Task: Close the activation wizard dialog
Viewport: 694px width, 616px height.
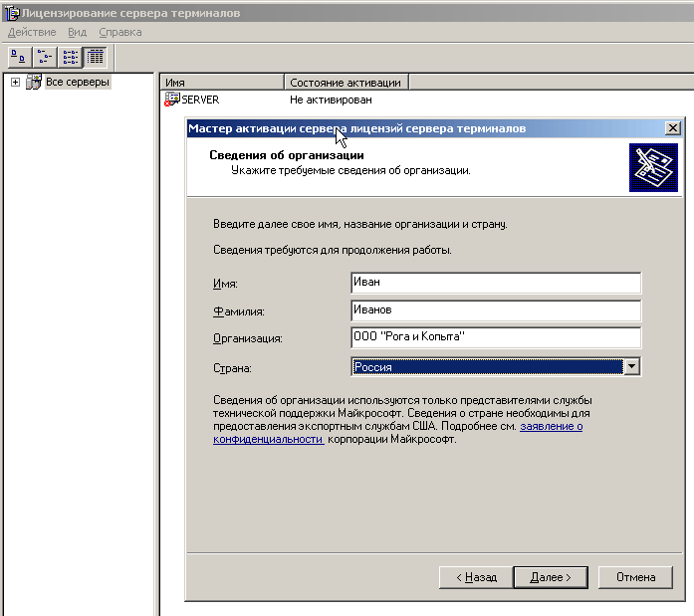Action: pos(673,128)
